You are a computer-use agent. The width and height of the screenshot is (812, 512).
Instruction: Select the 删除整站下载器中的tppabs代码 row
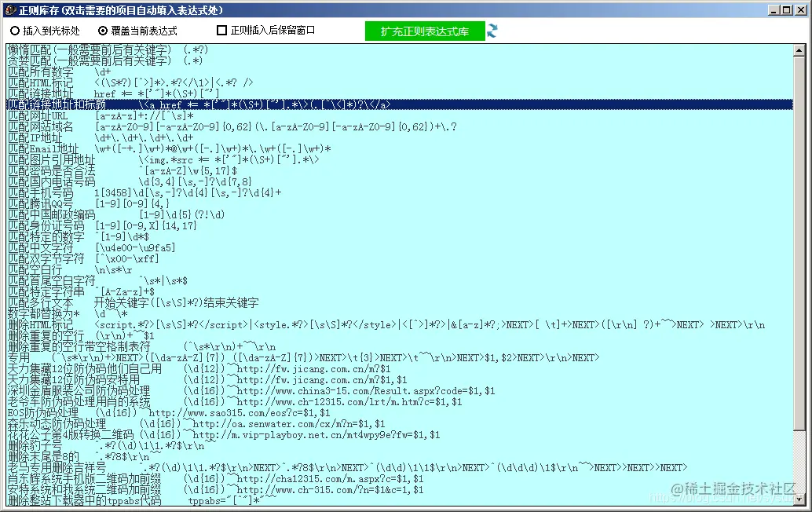400,500
